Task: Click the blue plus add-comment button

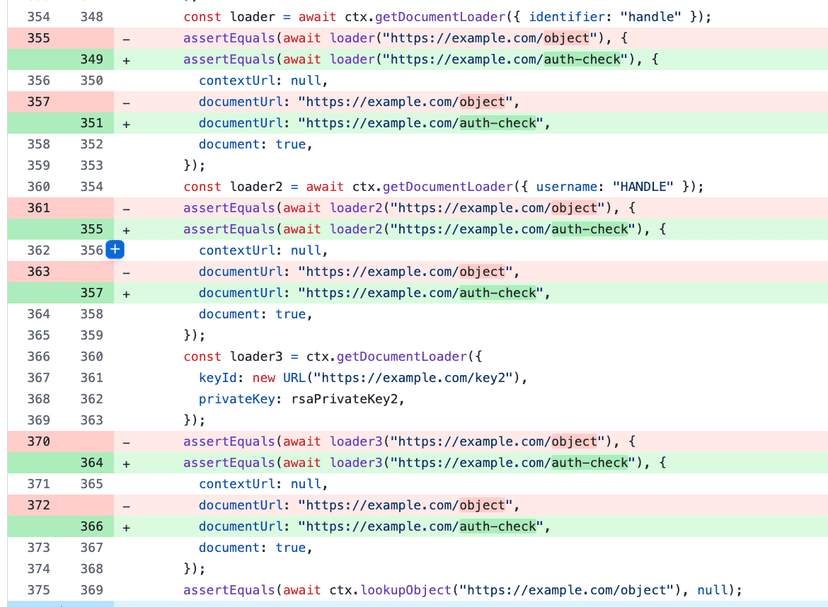Action: [115, 250]
